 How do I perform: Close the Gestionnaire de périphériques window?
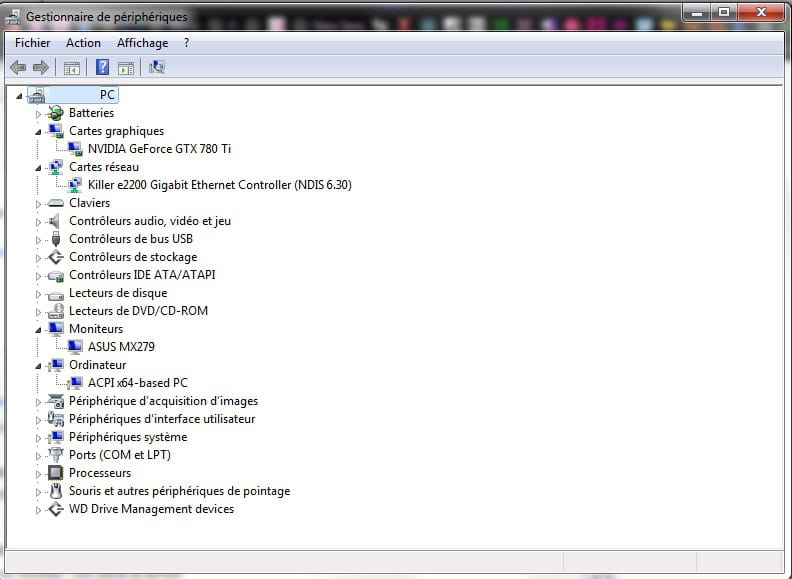pyautogui.click(x=761, y=12)
